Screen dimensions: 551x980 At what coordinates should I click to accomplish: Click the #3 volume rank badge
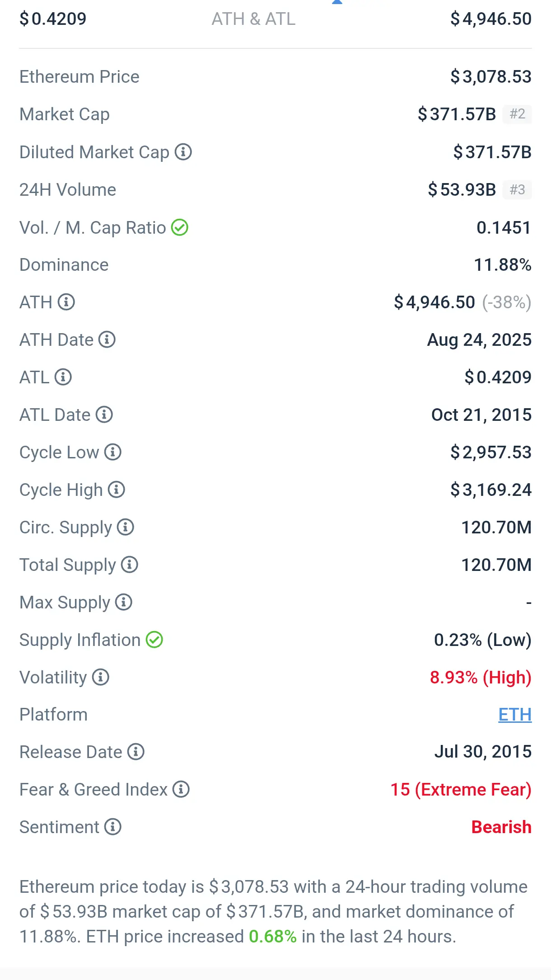518,189
